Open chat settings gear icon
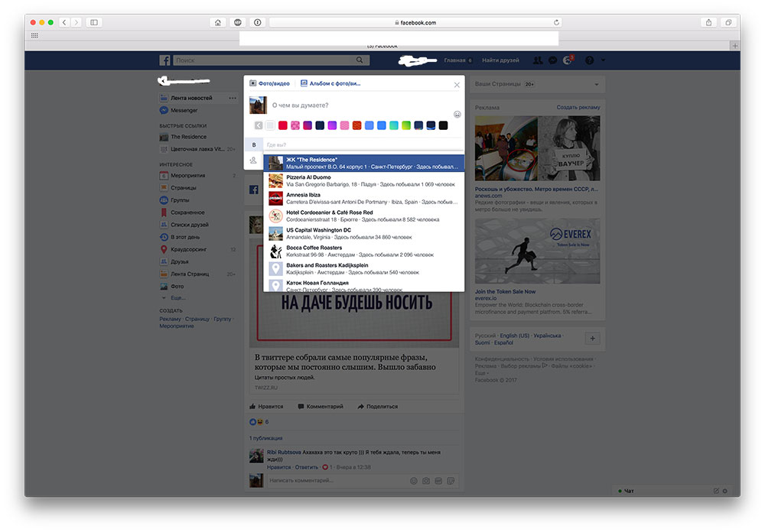Image resolution: width=765 pixels, height=532 pixels. (725, 491)
